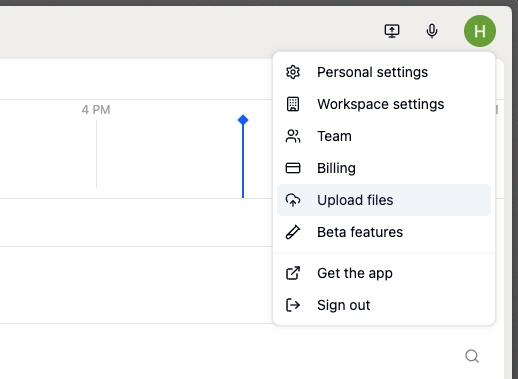
Task: Click the building icon beside Workspace settings
Action: click(293, 104)
